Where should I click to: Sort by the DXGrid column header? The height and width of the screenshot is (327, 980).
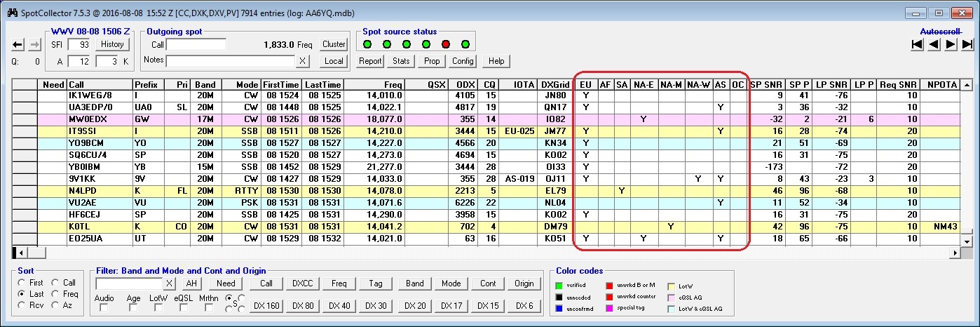pyautogui.click(x=557, y=84)
